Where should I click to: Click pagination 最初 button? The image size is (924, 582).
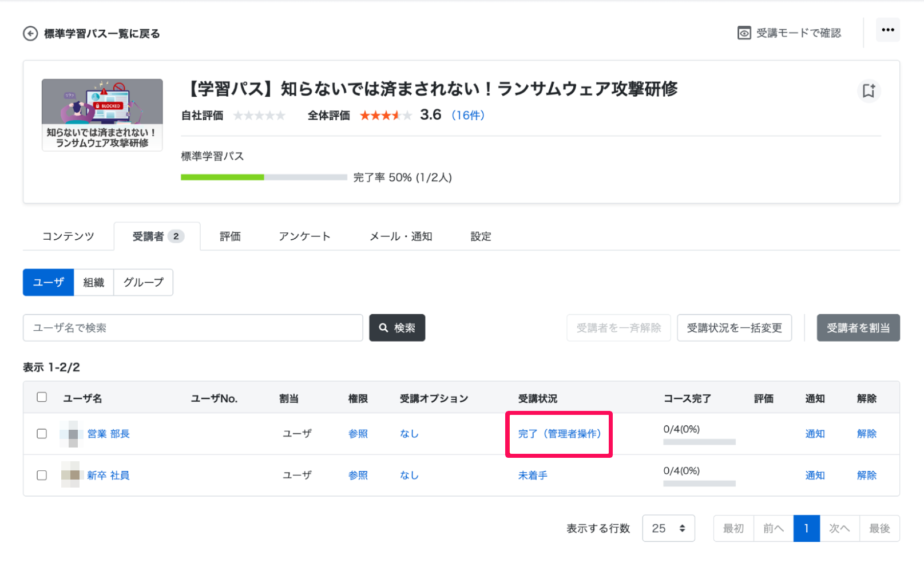[733, 528]
